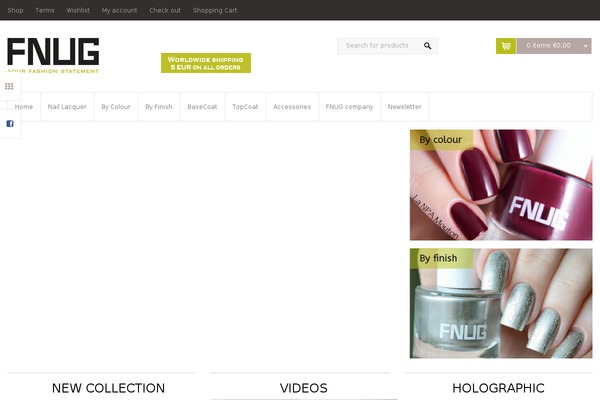600x400 pixels.
Task: Click the search magnifier icon
Action: pyautogui.click(x=427, y=46)
